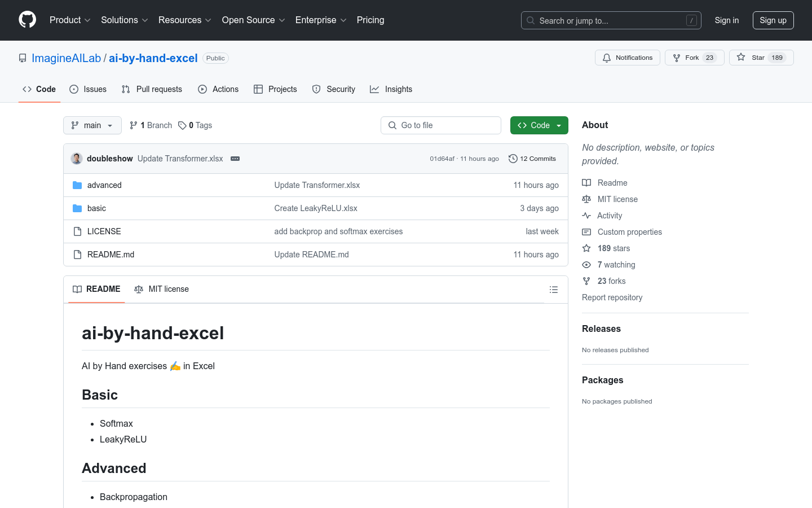Open the Create LeakyReLU.xlsx commit message
Image resolution: width=812 pixels, height=508 pixels.
pyautogui.click(x=316, y=208)
